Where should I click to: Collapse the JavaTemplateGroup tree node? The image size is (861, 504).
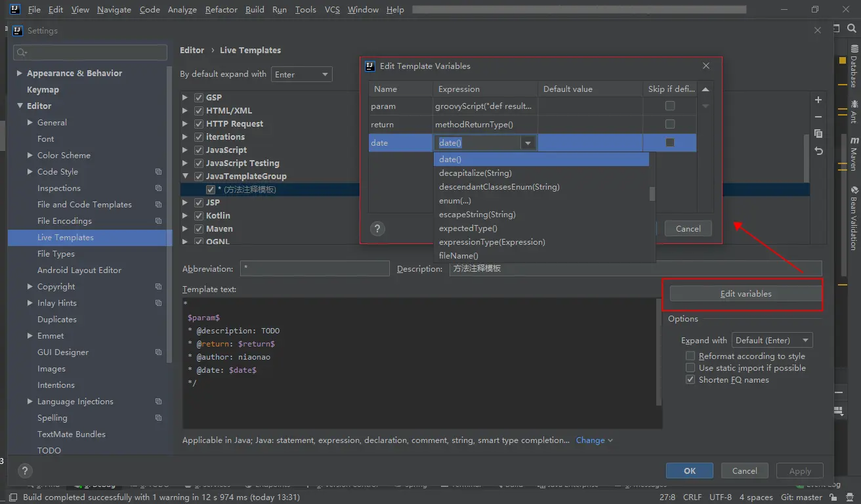pos(186,177)
